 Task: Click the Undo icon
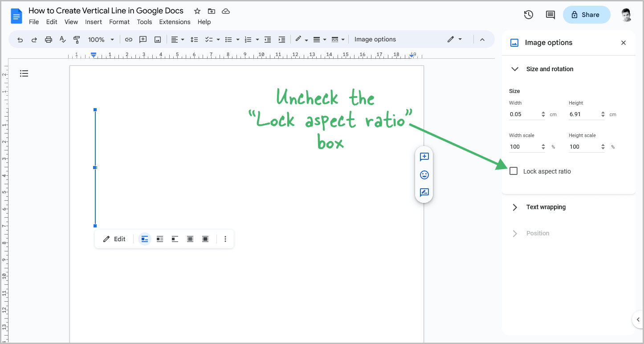click(x=20, y=39)
